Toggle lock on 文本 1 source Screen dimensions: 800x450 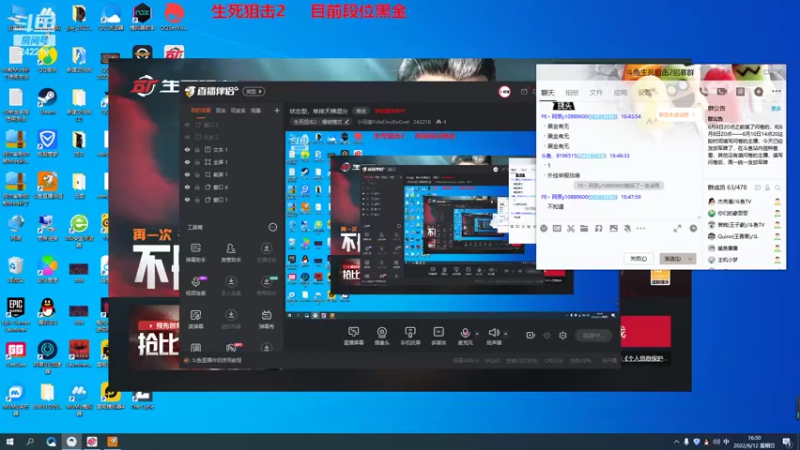(x=197, y=149)
